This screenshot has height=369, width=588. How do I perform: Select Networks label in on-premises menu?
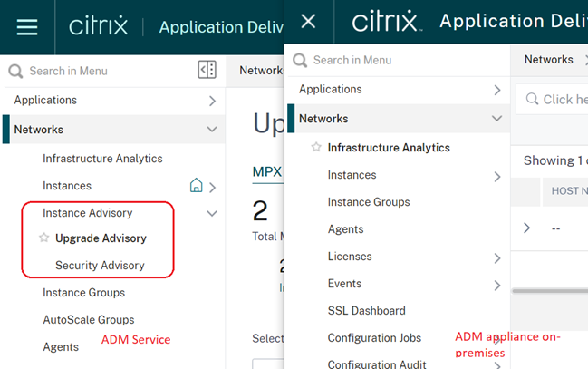[x=323, y=119]
